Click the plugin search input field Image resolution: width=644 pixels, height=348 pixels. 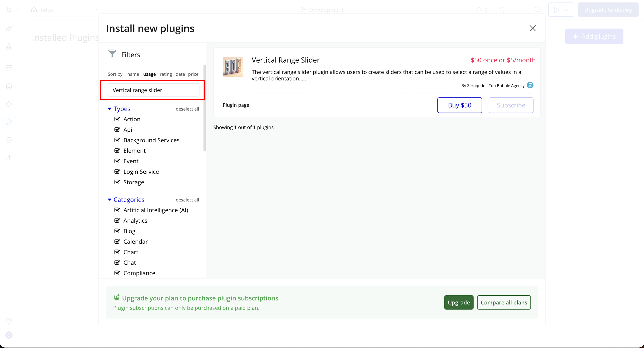coord(153,90)
